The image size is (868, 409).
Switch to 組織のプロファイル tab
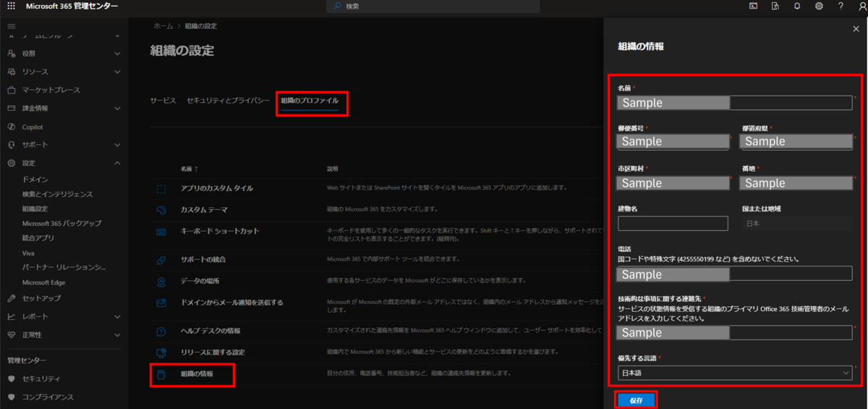tap(310, 101)
